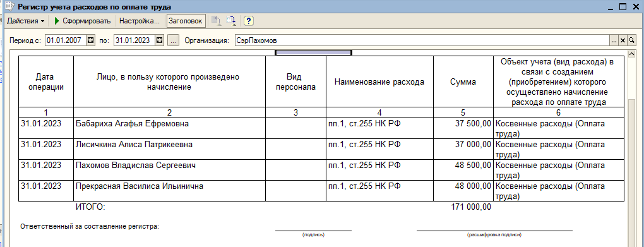The height and width of the screenshot is (247, 644).
Task: Toggle the Заголовок header button
Action: click(x=186, y=21)
